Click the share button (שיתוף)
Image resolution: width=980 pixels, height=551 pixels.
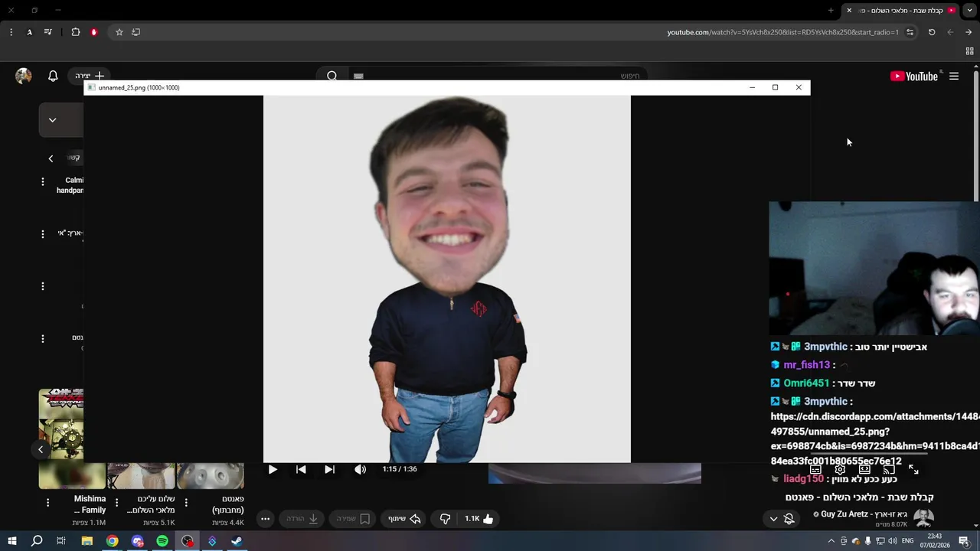(x=405, y=519)
